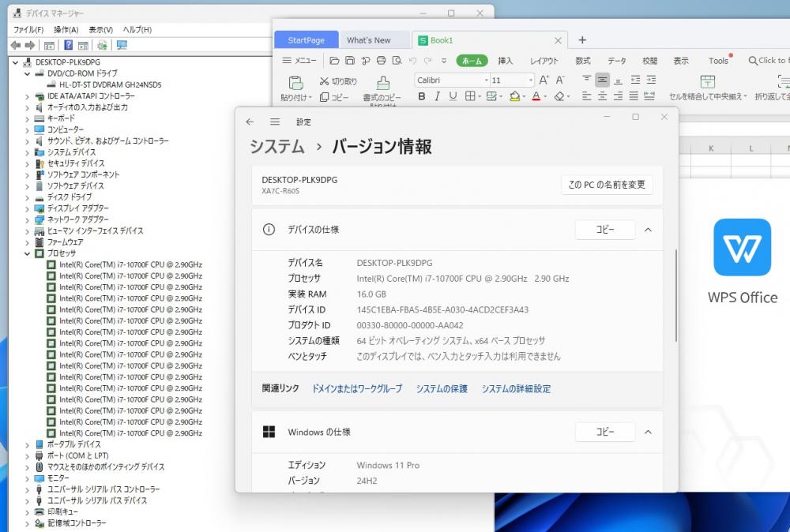Screen dimensions: 790x532
Task: Click the Decrease font size A icon
Action: pyautogui.click(x=560, y=80)
